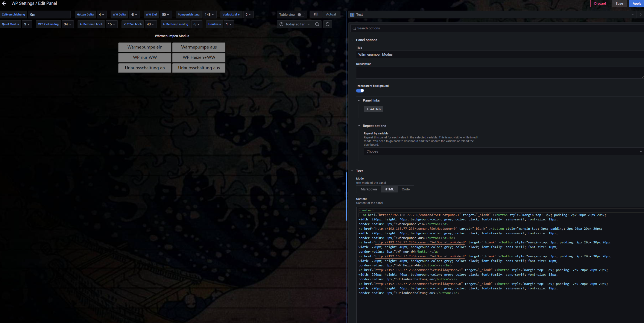The width and height of the screenshot is (644, 323).
Task: Toggle the Table view switch
Action: click(301, 15)
